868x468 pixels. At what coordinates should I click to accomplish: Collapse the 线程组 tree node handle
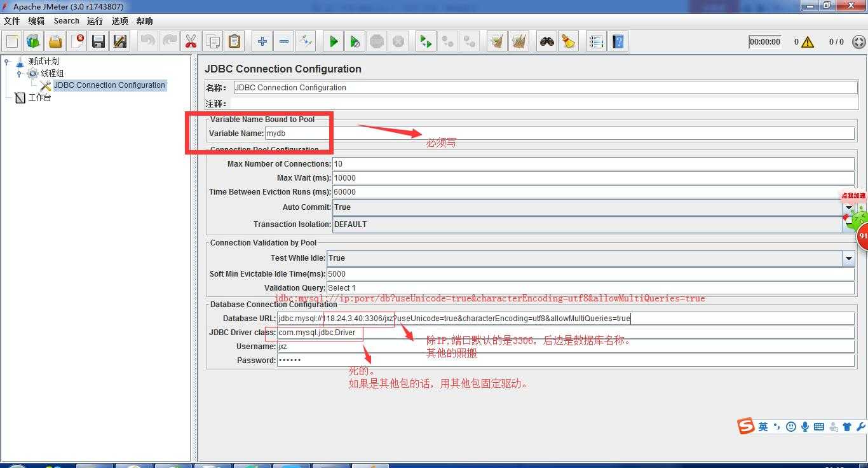point(20,74)
